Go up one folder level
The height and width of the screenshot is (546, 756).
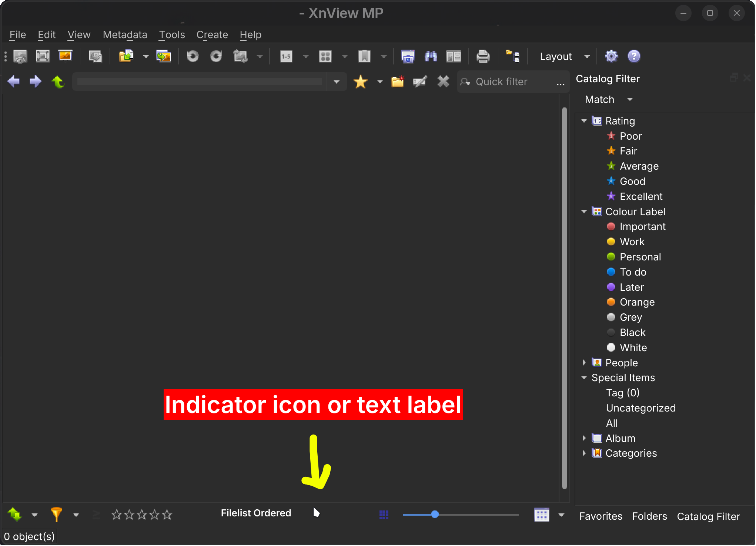[58, 81]
